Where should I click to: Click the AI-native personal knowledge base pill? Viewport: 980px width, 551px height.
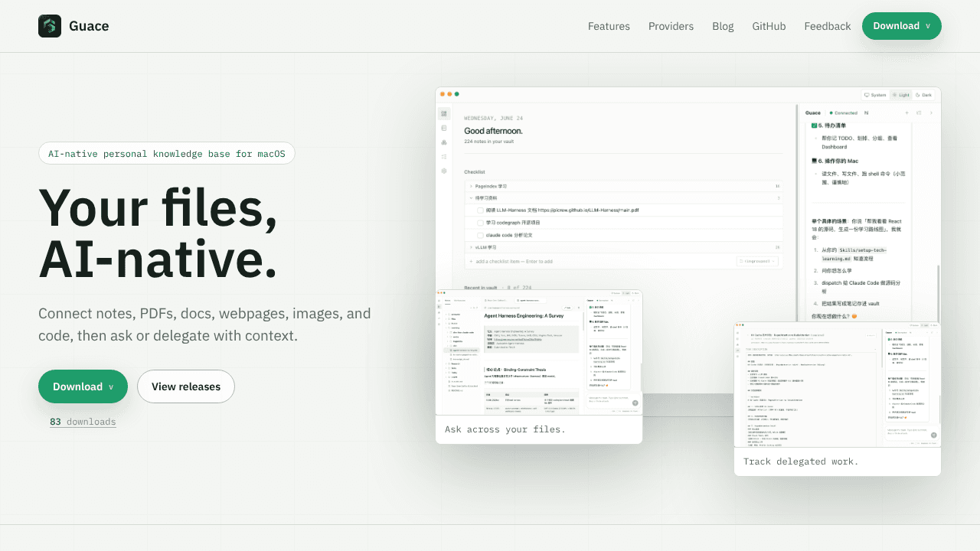[167, 154]
